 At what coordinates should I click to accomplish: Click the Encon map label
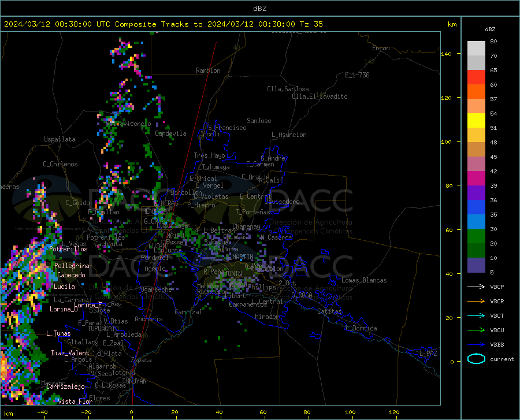[x=381, y=48]
